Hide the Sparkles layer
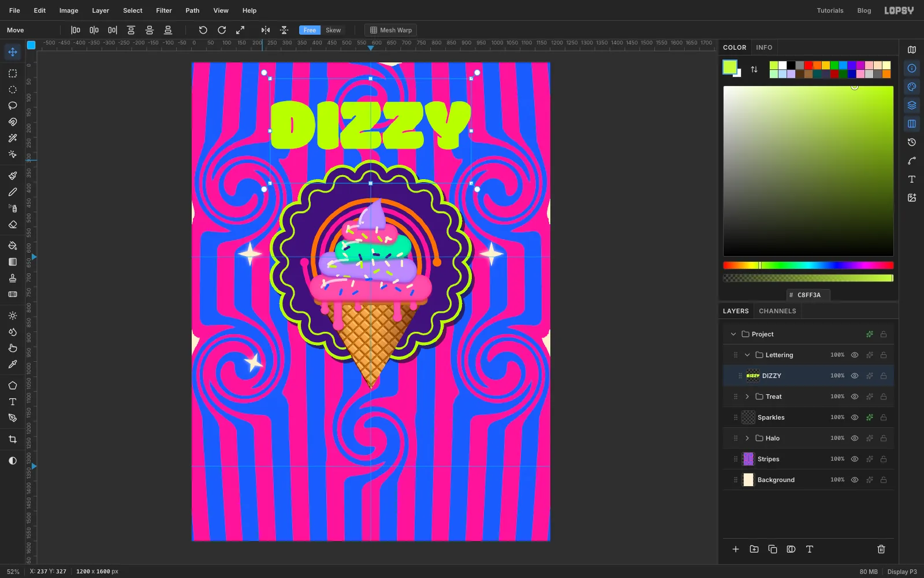The image size is (924, 578). pos(855,417)
